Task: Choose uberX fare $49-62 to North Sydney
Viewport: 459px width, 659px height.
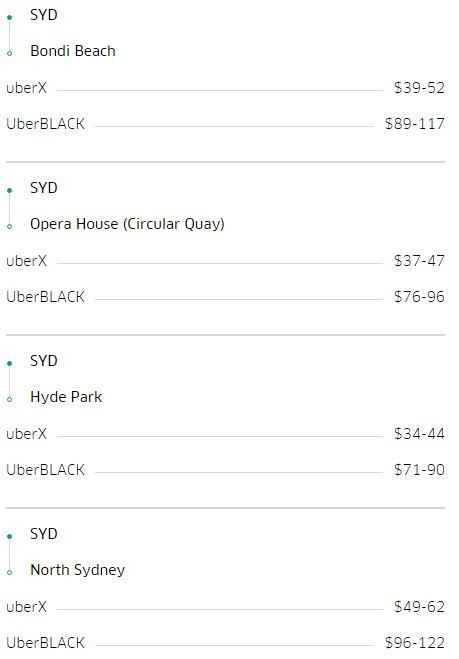Action: (225, 607)
